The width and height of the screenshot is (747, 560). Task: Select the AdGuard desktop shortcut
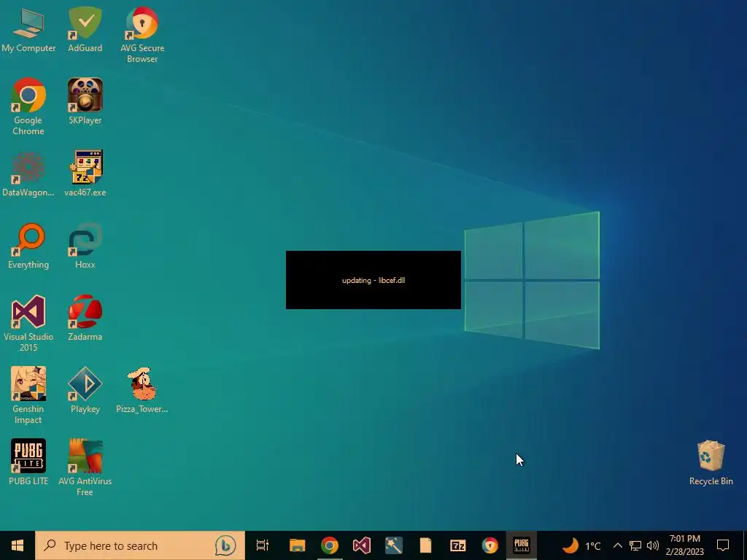point(85,29)
